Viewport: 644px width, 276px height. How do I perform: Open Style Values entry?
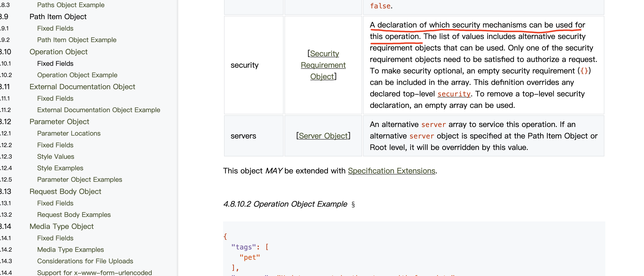click(x=56, y=156)
